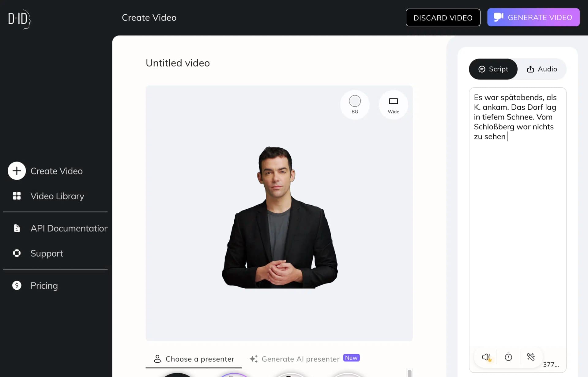Select the Video Library grid icon
This screenshot has width=588, height=377.
point(17,196)
